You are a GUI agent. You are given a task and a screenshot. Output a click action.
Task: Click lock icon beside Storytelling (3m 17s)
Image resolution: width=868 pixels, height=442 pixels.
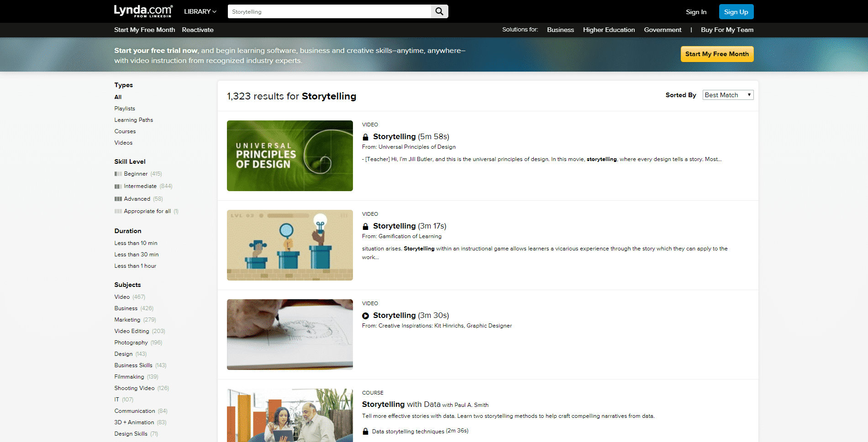(365, 226)
